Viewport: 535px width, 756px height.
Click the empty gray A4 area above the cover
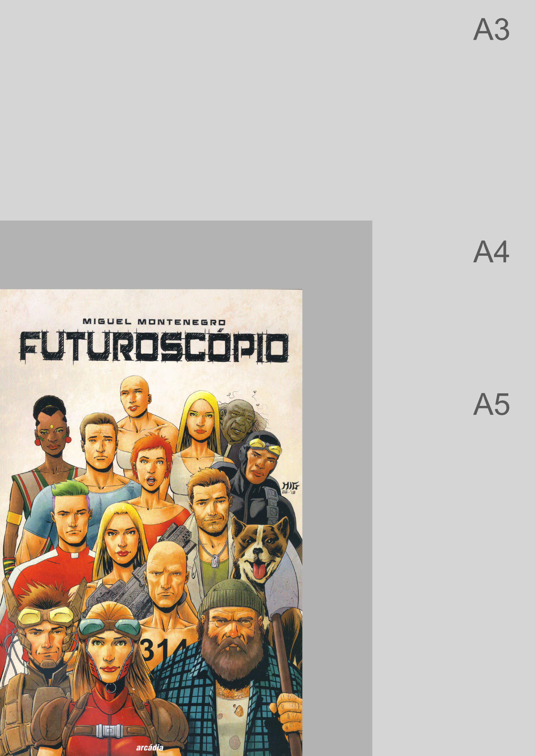[x=186, y=255]
